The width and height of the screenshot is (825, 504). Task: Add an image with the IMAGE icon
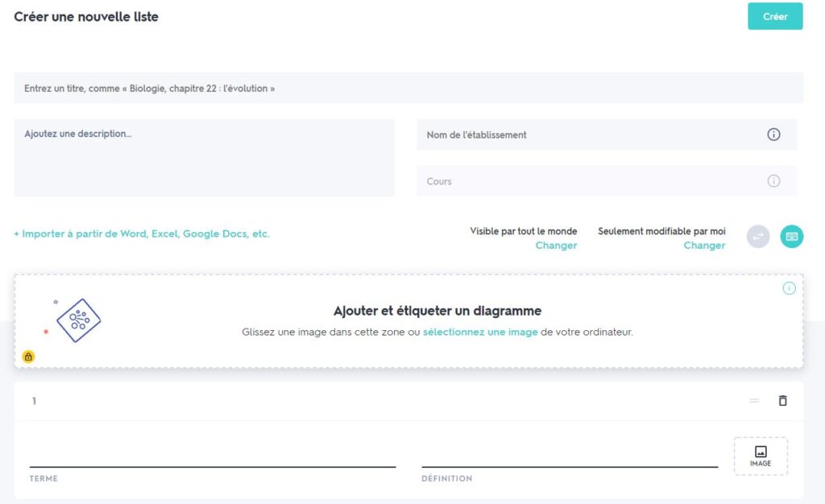pos(760,455)
